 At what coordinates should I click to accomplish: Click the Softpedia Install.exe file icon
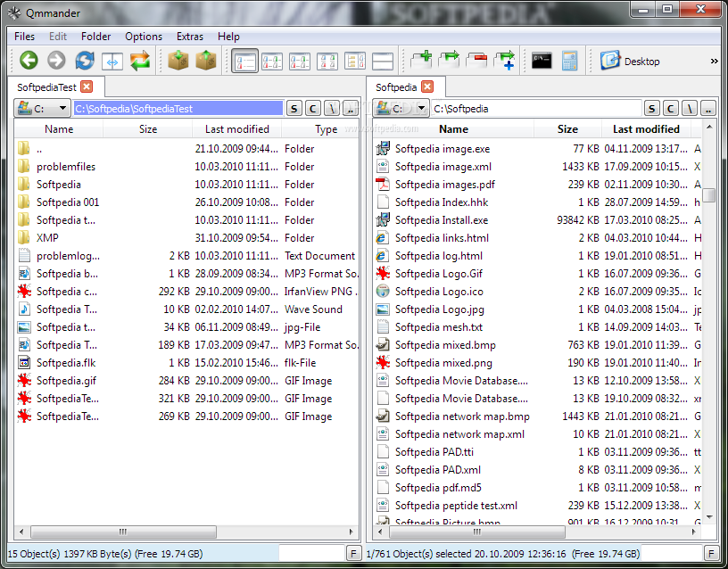(383, 220)
